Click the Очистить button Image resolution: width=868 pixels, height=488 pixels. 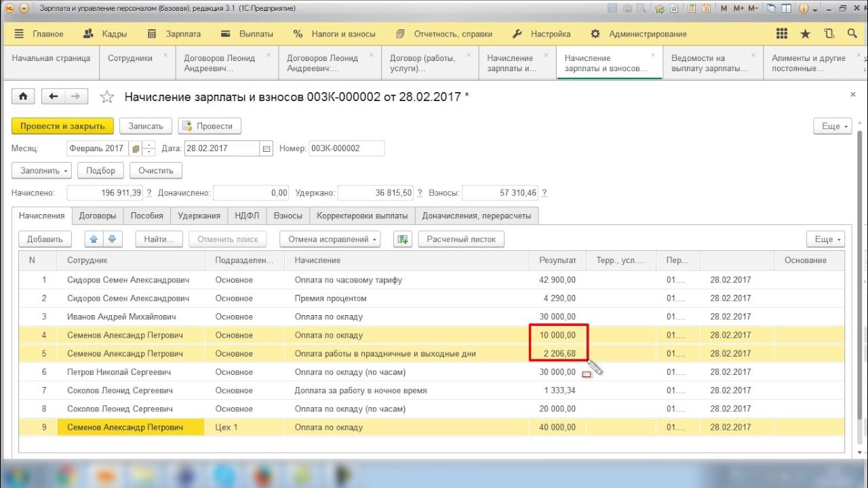[156, 171]
